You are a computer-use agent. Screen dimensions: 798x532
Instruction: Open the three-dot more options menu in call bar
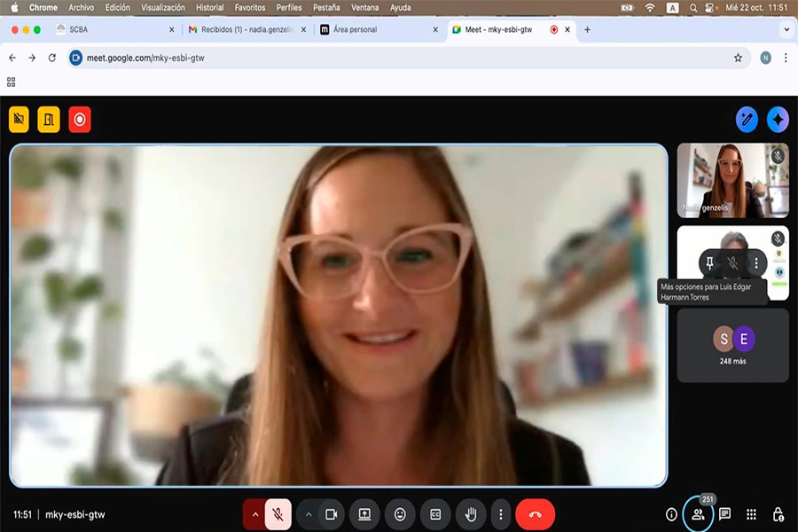pyautogui.click(x=500, y=514)
